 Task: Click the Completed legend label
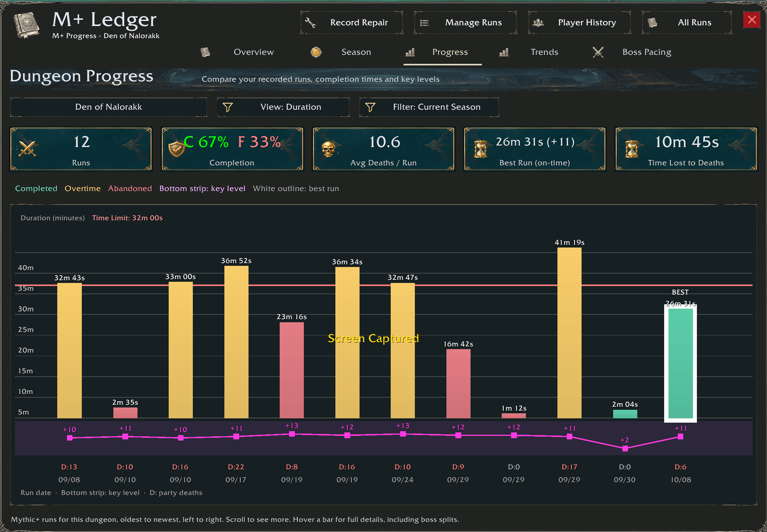point(36,188)
